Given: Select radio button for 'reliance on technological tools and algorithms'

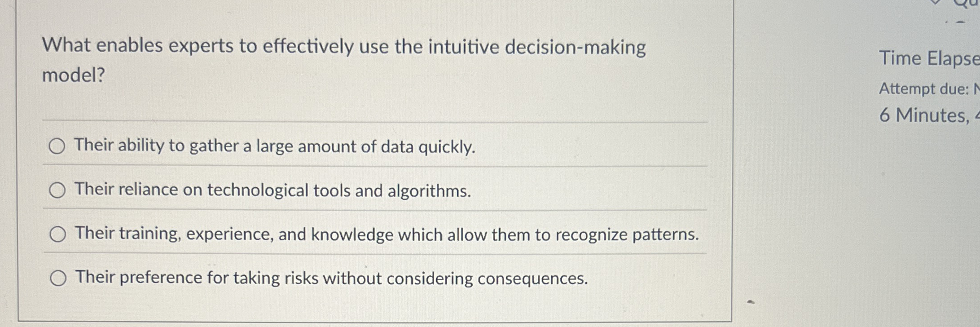Looking at the screenshot, I should click(x=57, y=190).
